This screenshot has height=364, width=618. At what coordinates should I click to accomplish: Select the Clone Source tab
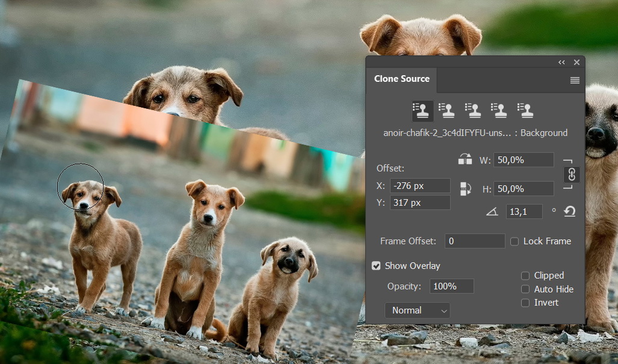tap(402, 79)
